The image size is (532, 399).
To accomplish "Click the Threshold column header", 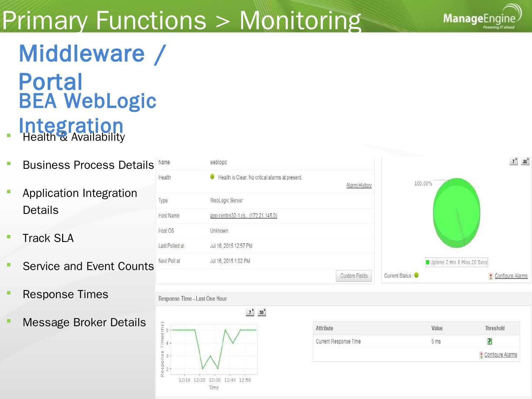I will 495,328.
